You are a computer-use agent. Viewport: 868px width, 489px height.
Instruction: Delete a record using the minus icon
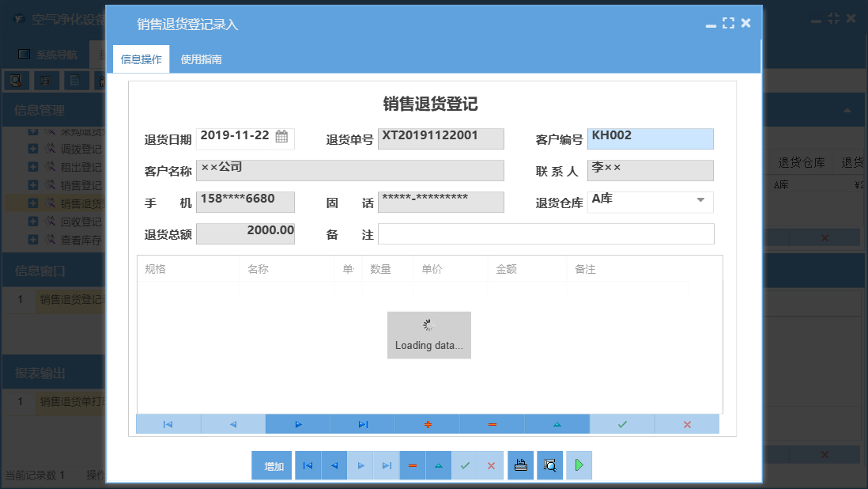pos(492,424)
